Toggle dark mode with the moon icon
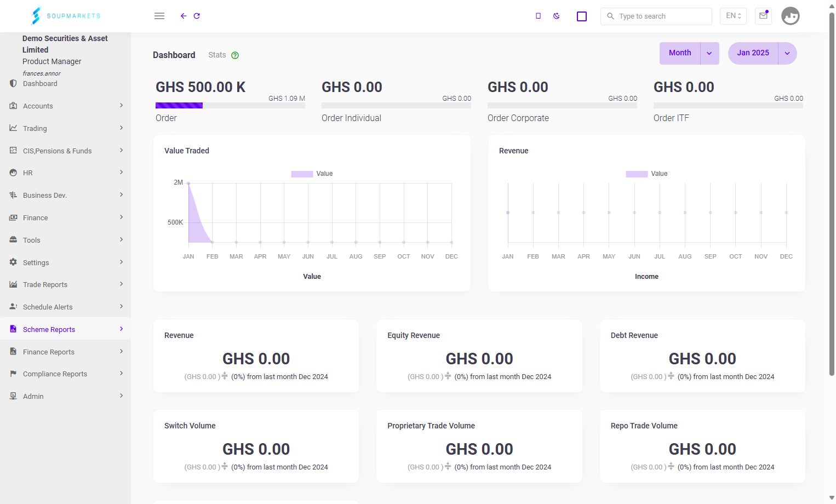This screenshot has height=504, width=836. coord(557,16)
